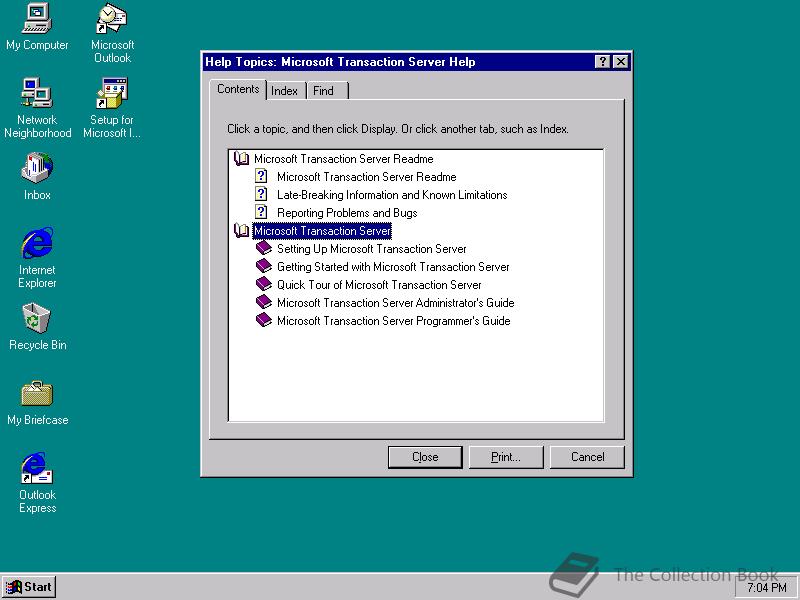Expand purple book for Quick Tour of Microsoft Transaction Server
Screen dimensions: 800x600
coord(264,284)
